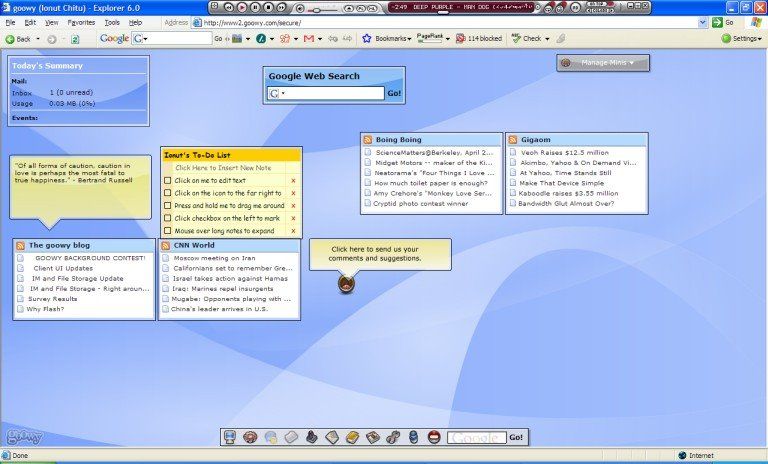Screen dimensions: 768x464
Task: Open the Edit menu
Action: click(30, 23)
